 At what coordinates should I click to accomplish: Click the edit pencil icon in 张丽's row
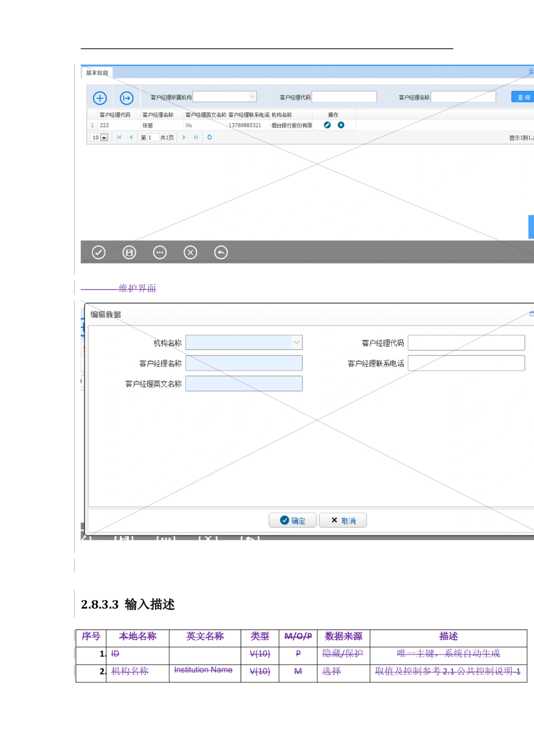(x=327, y=125)
